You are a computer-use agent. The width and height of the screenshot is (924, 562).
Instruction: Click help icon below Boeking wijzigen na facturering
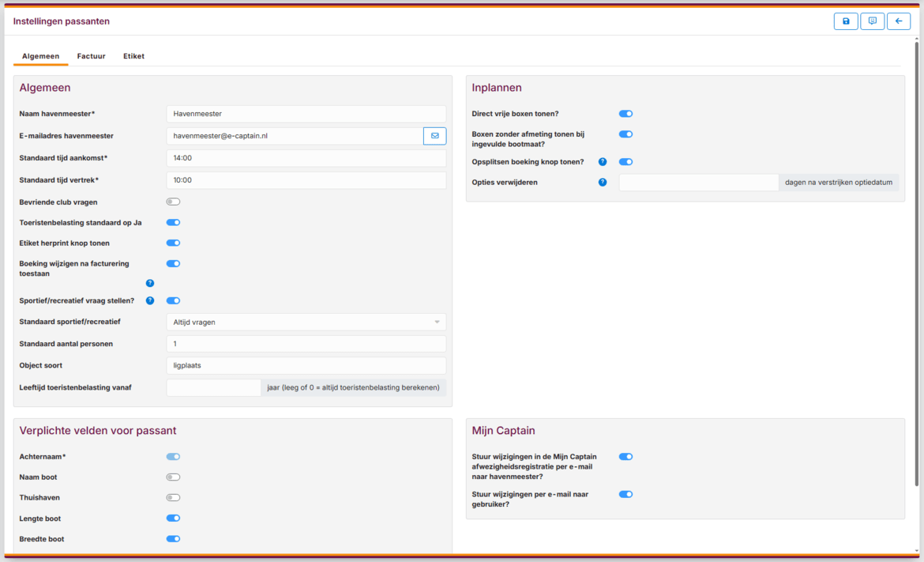[150, 283]
